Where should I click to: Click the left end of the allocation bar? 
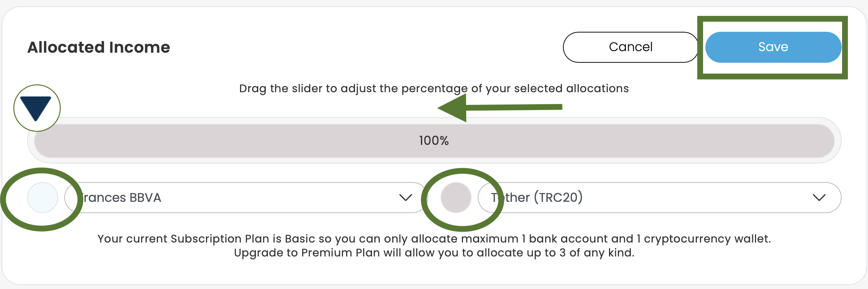coord(43,141)
